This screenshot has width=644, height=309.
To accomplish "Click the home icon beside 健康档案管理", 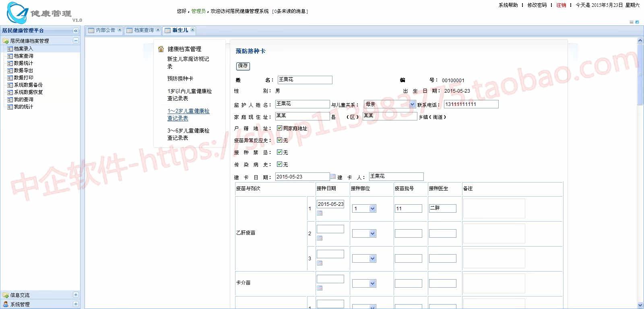I will tap(161, 49).
